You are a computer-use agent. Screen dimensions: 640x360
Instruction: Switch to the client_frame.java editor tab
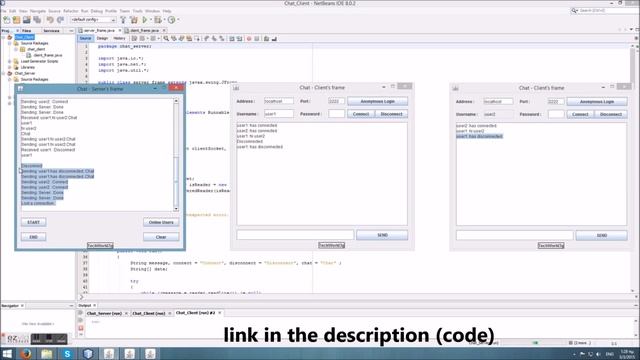point(144,31)
